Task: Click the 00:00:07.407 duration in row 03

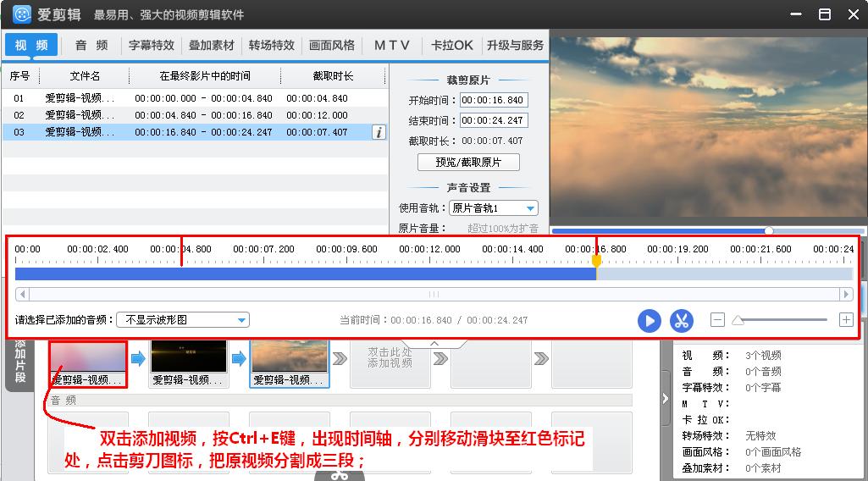Action: tap(318, 132)
